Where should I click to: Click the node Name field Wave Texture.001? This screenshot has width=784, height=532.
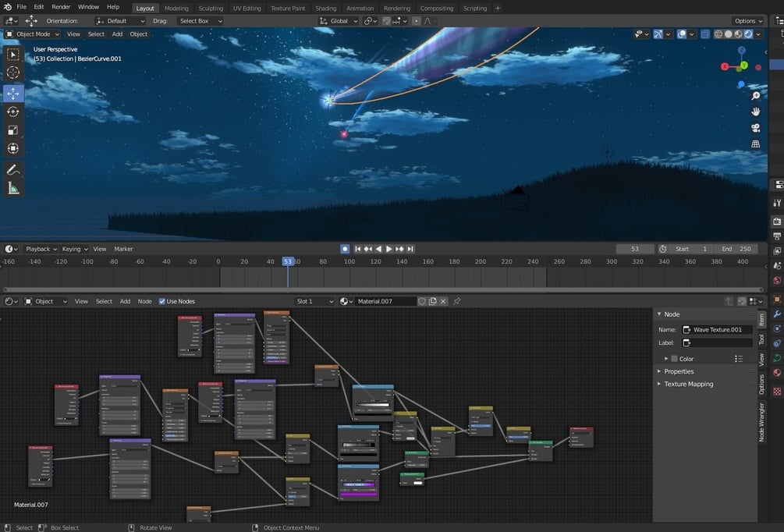pos(718,329)
